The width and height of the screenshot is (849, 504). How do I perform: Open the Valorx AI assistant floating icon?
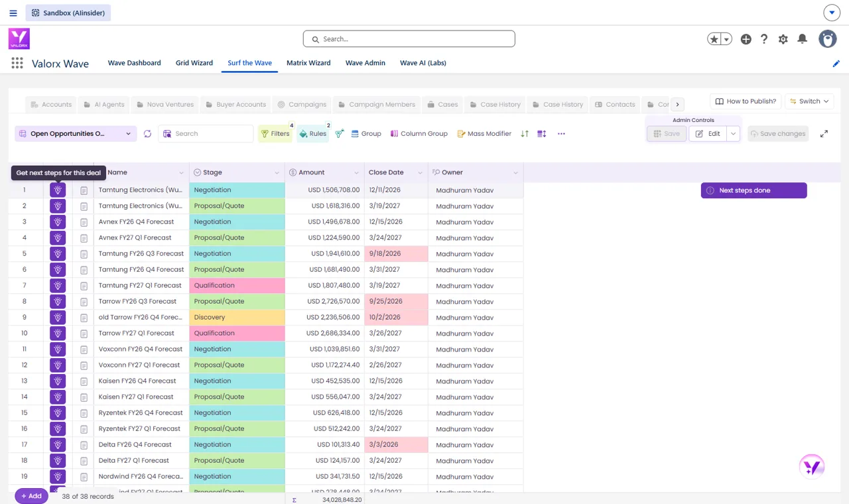point(812,467)
